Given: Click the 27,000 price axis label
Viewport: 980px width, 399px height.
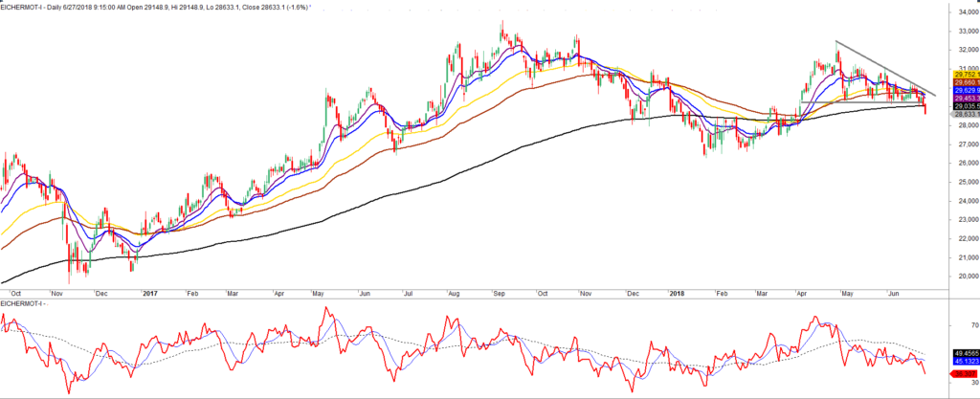Looking at the screenshot, I should (967, 144).
